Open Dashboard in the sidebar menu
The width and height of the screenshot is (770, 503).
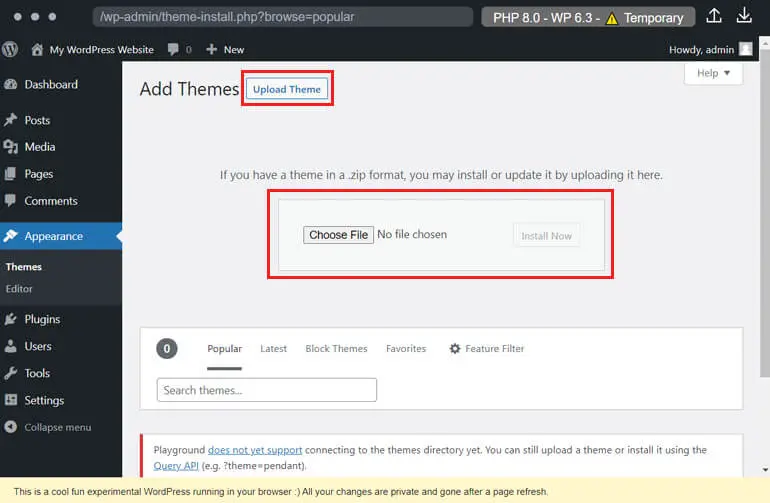(51, 84)
